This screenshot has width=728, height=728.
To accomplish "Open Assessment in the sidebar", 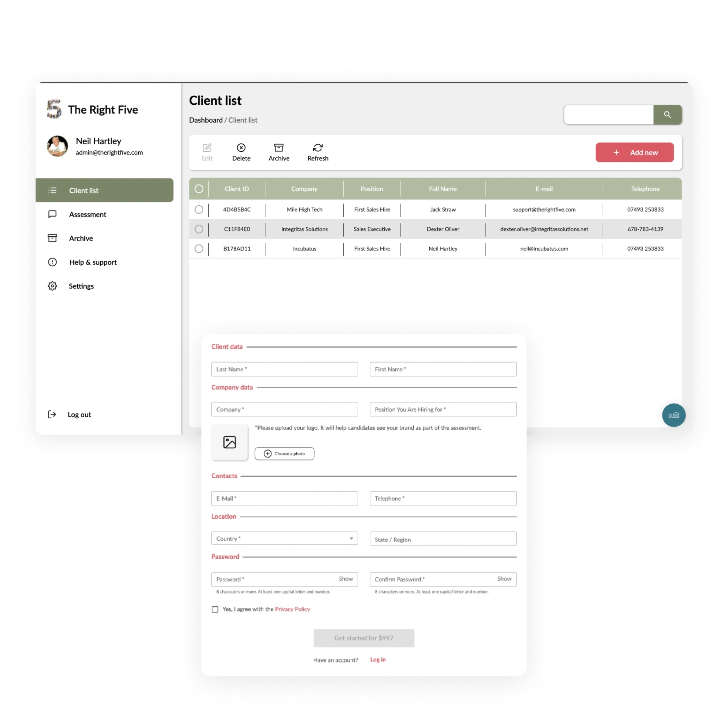I will 87,214.
